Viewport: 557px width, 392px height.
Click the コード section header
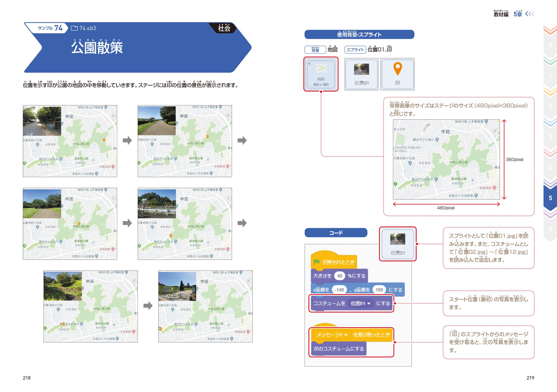pyautogui.click(x=336, y=233)
